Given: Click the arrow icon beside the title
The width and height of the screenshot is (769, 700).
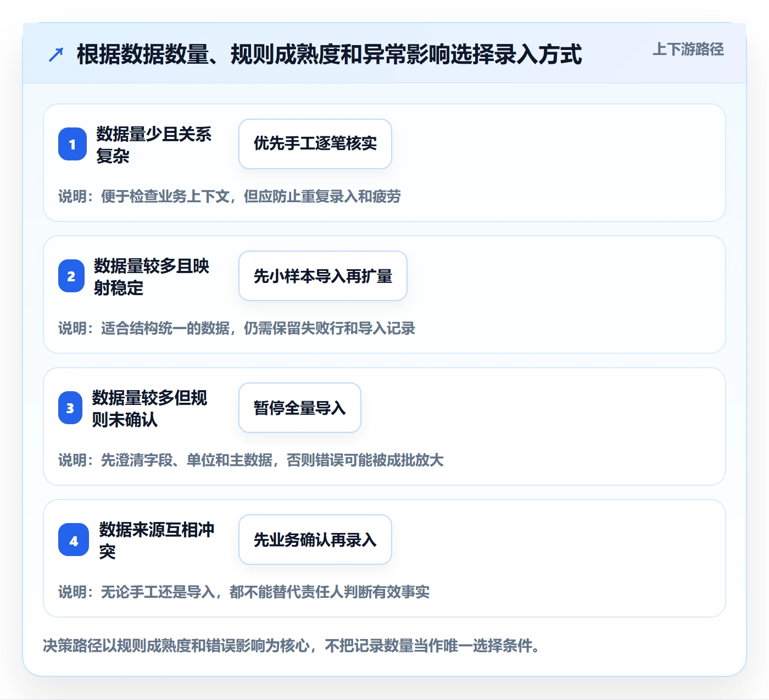Looking at the screenshot, I should click(x=56, y=54).
